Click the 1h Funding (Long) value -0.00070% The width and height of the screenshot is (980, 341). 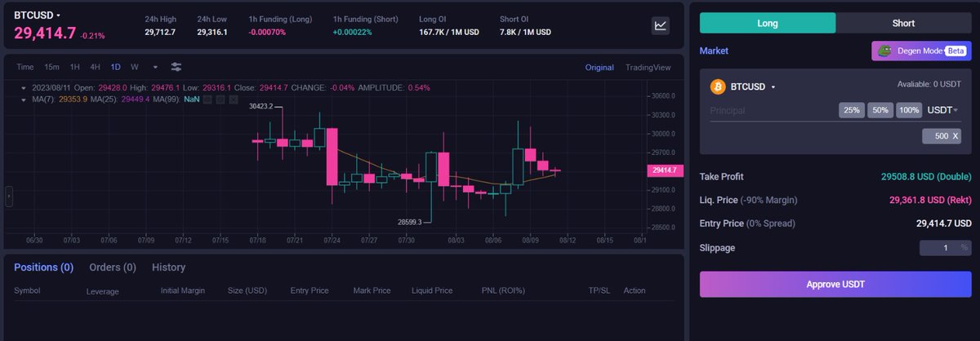(267, 32)
